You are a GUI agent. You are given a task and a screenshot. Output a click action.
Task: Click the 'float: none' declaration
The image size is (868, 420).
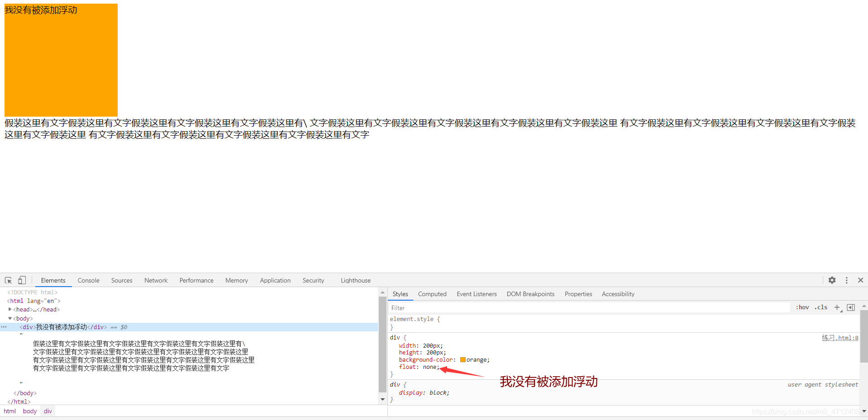tap(419, 367)
